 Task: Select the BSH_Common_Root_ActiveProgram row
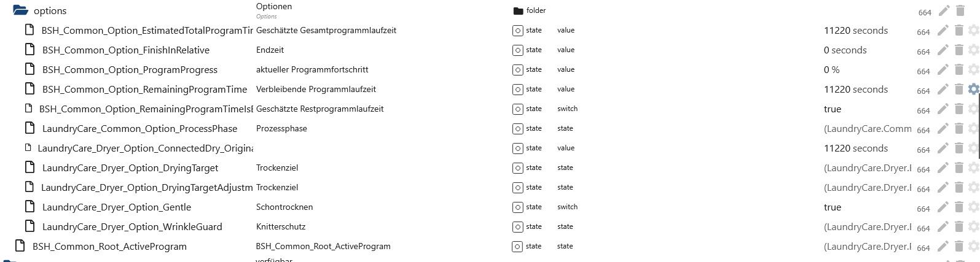pos(109,247)
